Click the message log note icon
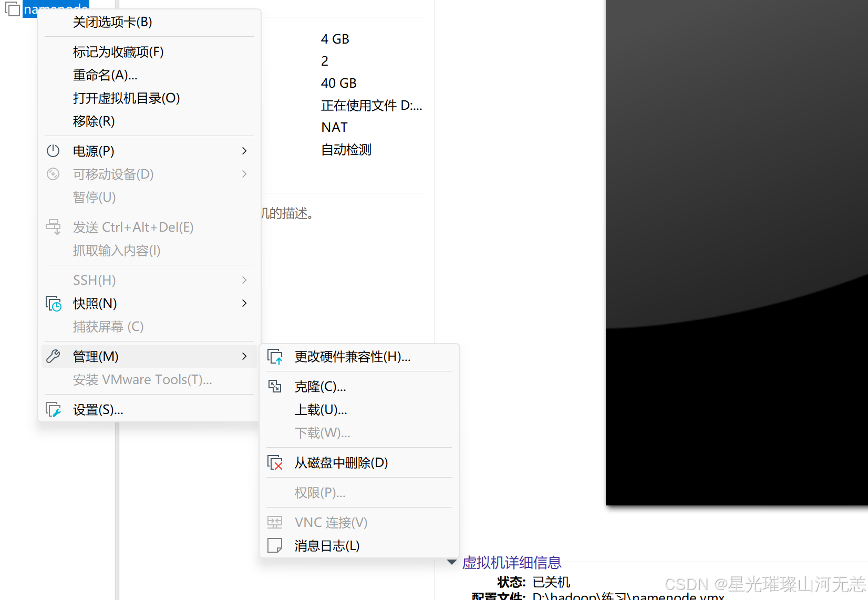 click(x=275, y=545)
